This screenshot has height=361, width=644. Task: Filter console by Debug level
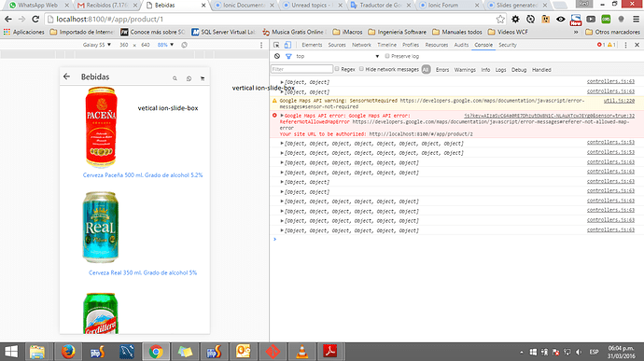tap(519, 70)
